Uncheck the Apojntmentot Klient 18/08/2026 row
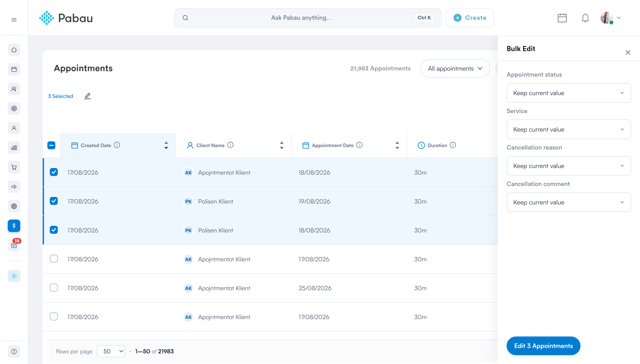 point(54,172)
